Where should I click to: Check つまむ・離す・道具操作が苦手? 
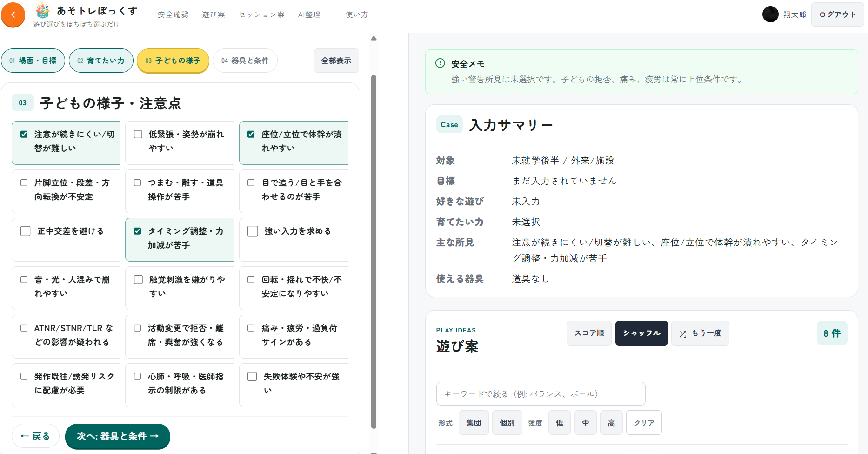click(x=138, y=183)
